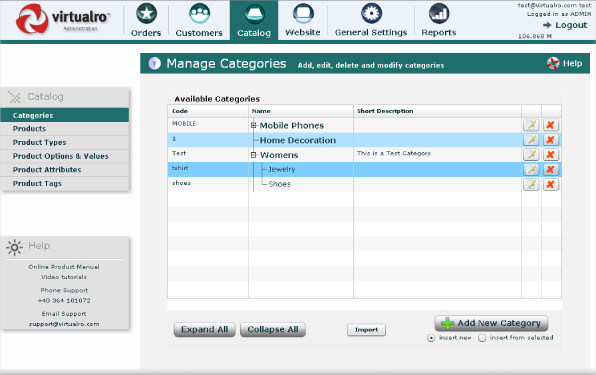The width and height of the screenshot is (596, 375).
Task: Select the Jewelry tree item
Action: [x=282, y=169]
